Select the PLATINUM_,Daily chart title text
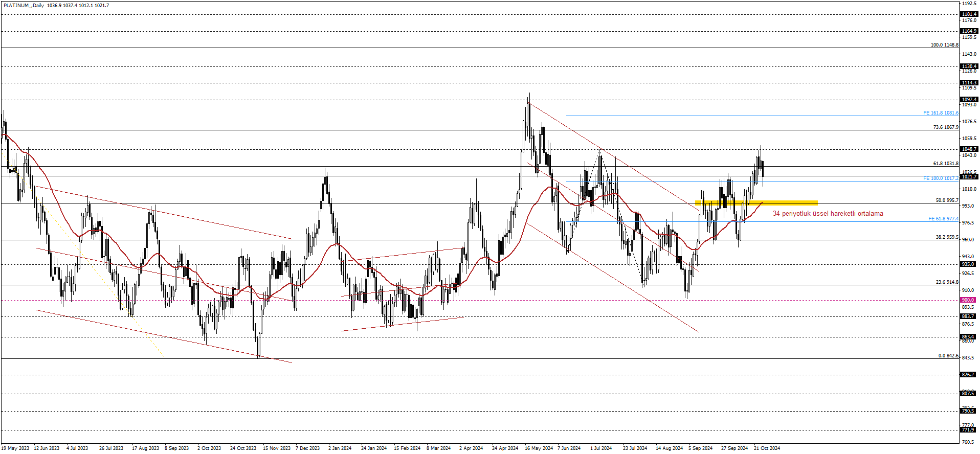 point(24,6)
